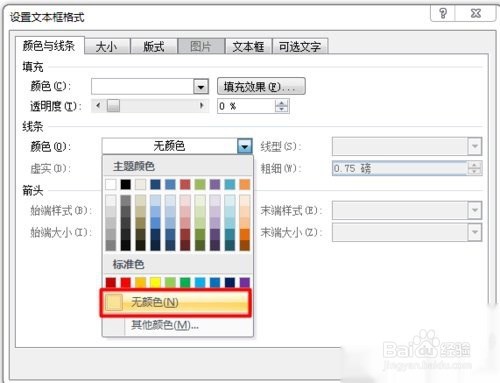Click the dialog help question mark button
The image size is (500, 383).
443,13
